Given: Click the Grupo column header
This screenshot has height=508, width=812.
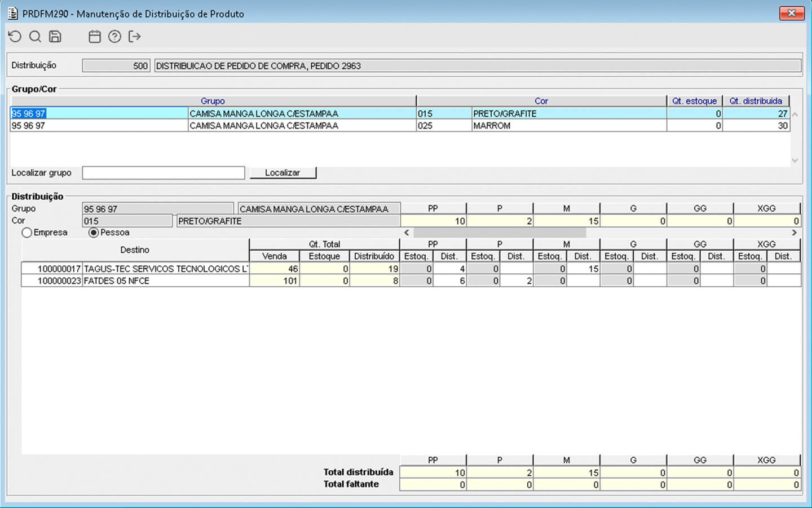Looking at the screenshot, I should 213,101.
